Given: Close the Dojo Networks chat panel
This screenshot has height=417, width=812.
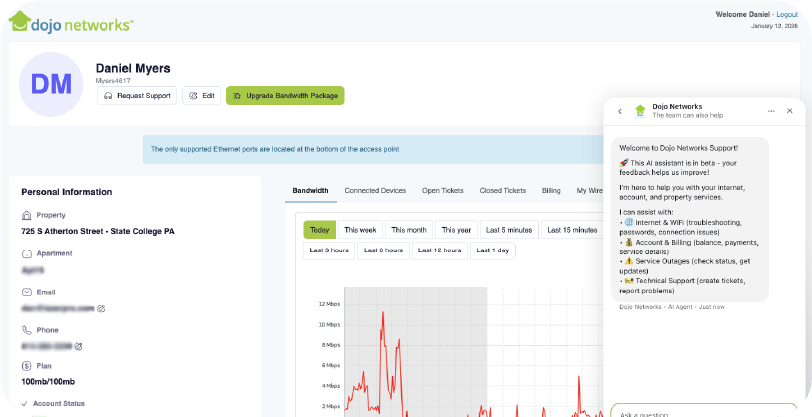Looking at the screenshot, I should pyautogui.click(x=789, y=111).
